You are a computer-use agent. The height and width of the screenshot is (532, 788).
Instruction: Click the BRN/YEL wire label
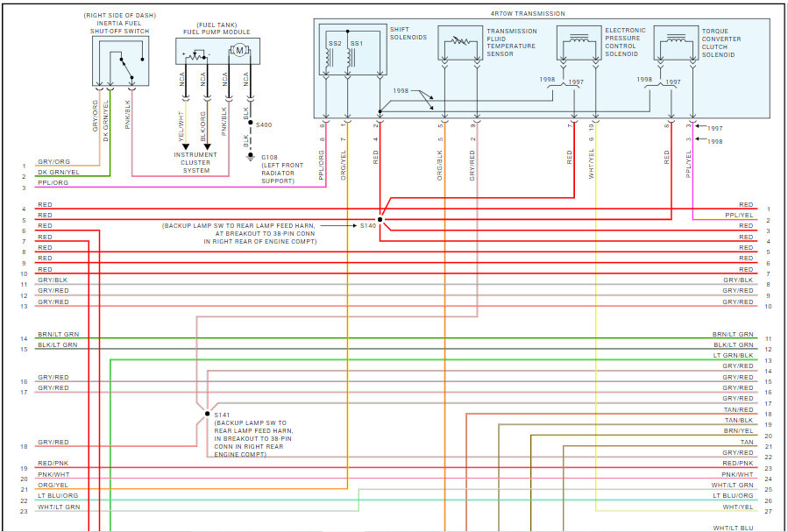[739, 431]
